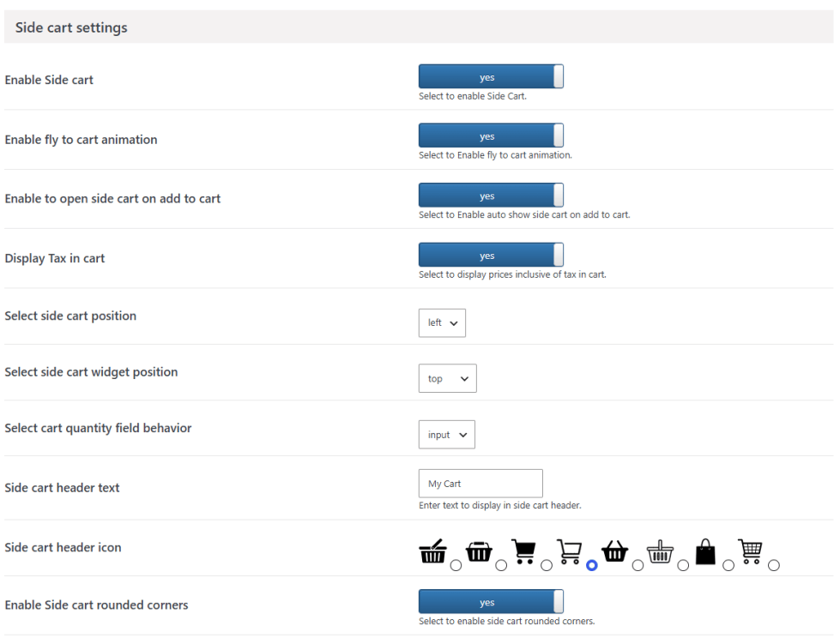Open the cart quantity field behavior dropdown showing input
Image resolution: width=840 pixels, height=638 pixels.
tap(447, 435)
